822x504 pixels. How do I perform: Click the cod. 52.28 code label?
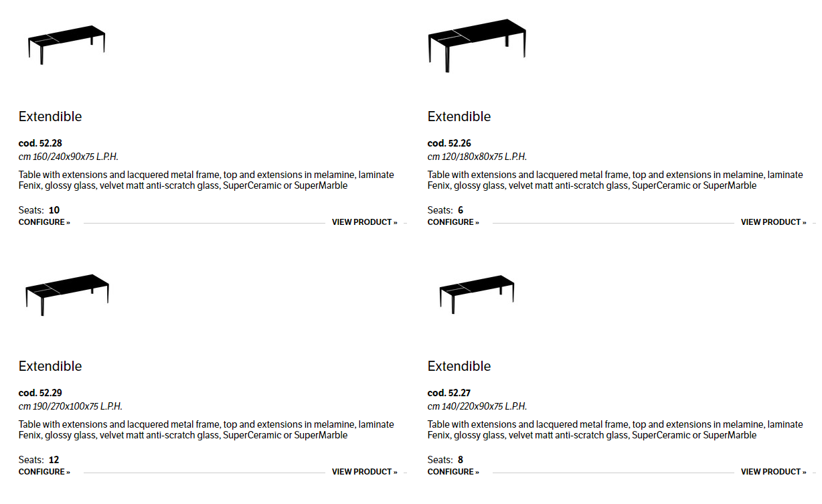40,143
